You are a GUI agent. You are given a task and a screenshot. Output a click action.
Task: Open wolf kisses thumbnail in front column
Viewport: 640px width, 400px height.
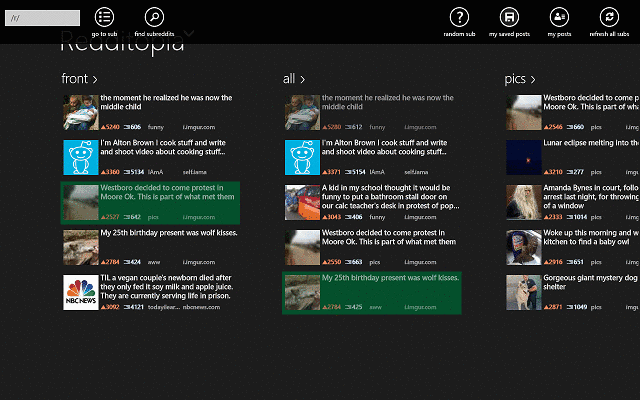point(81,247)
